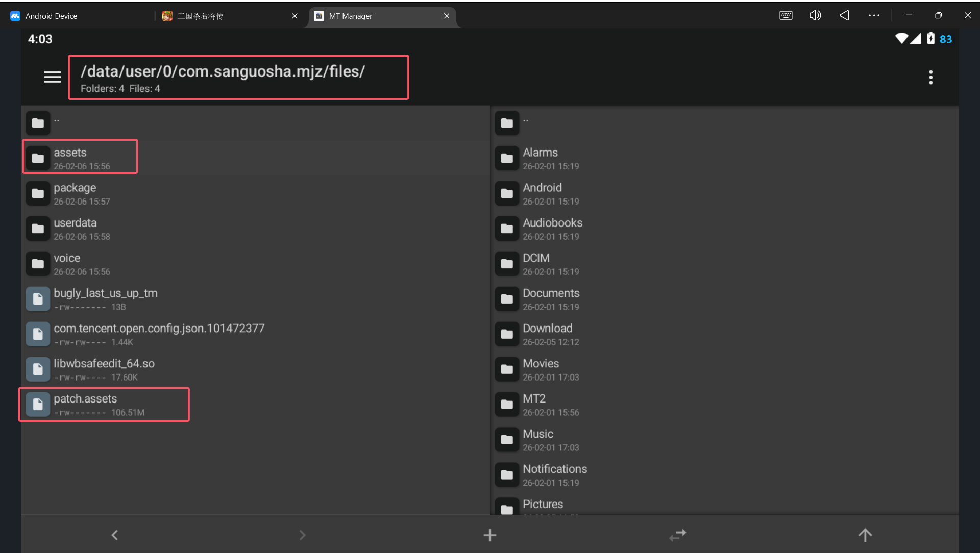This screenshot has width=980, height=553.
Task: Switch to the Android Device tab
Action: point(51,16)
